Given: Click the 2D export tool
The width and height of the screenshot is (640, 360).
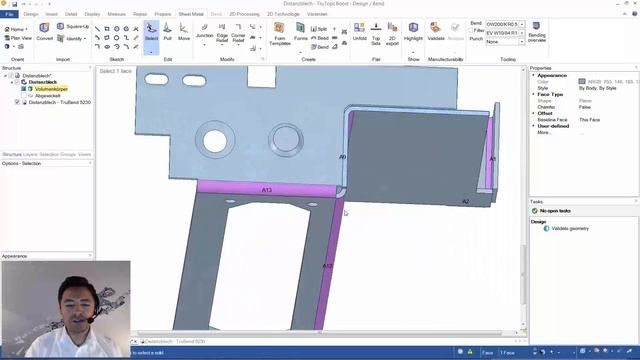Looking at the screenshot, I should click(x=392, y=34).
